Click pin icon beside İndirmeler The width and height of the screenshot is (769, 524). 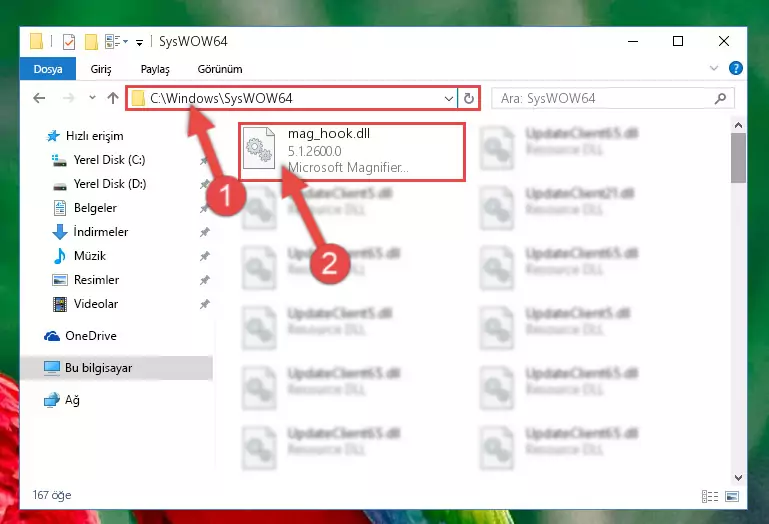(205, 232)
